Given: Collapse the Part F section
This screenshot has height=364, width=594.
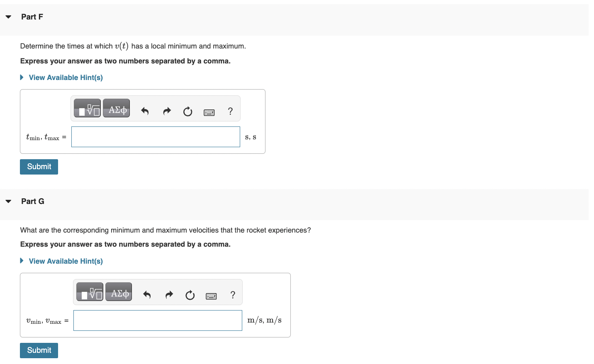Looking at the screenshot, I should click(x=8, y=17).
